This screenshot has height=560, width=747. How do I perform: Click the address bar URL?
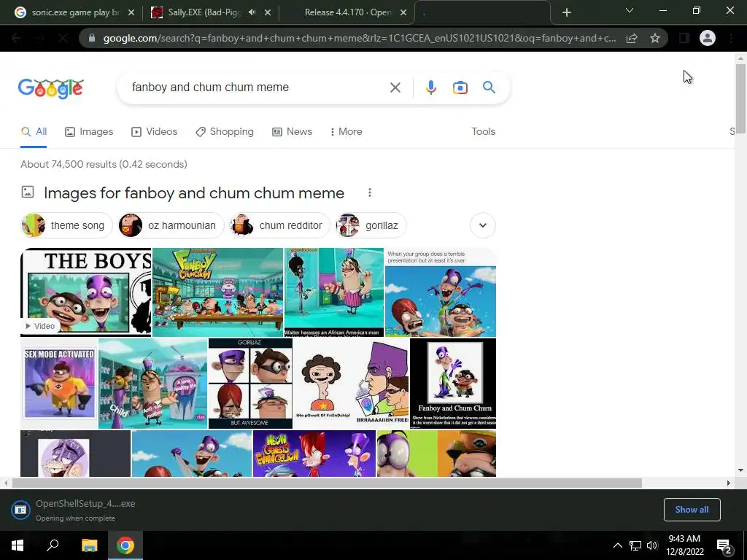coord(360,38)
